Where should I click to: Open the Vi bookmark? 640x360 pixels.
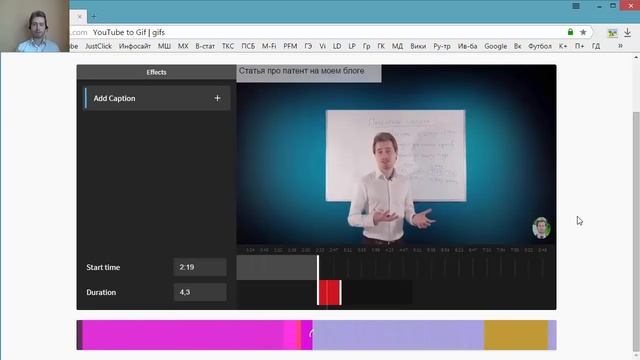coord(322,46)
